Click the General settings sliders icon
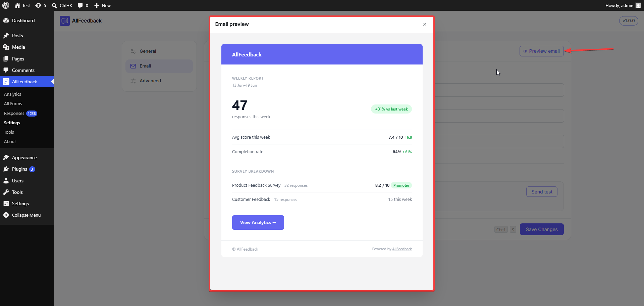This screenshot has height=306, width=644. (x=133, y=51)
